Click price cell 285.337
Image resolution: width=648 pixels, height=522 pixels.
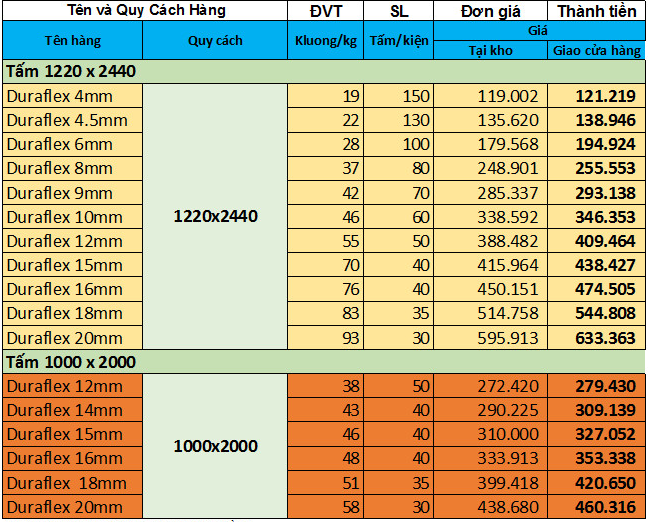click(491, 193)
